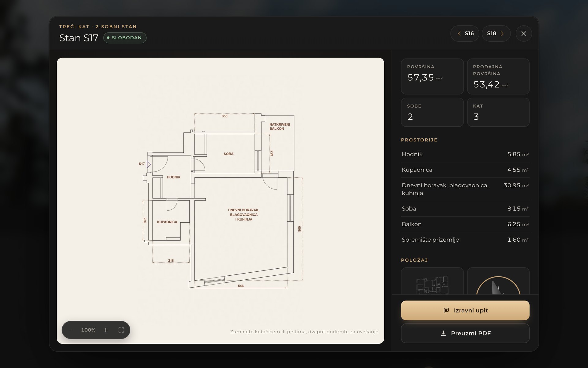Send a direct inquiry via Izravni upit
Image resolution: width=588 pixels, height=368 pixels.
point(465,310)
